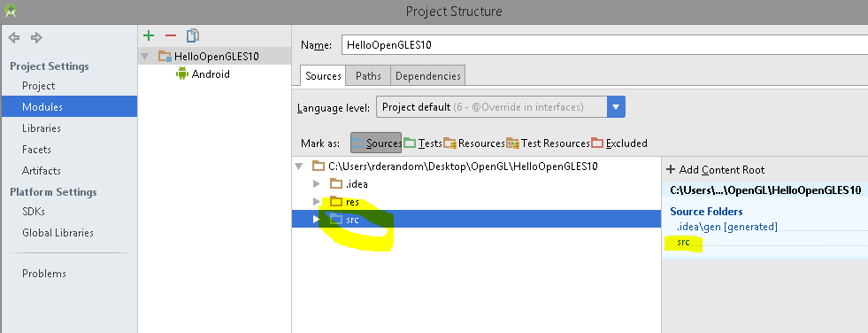Screen dimensions: 868x333
Task: Expand the res folder node
Action: coord(317,202)
